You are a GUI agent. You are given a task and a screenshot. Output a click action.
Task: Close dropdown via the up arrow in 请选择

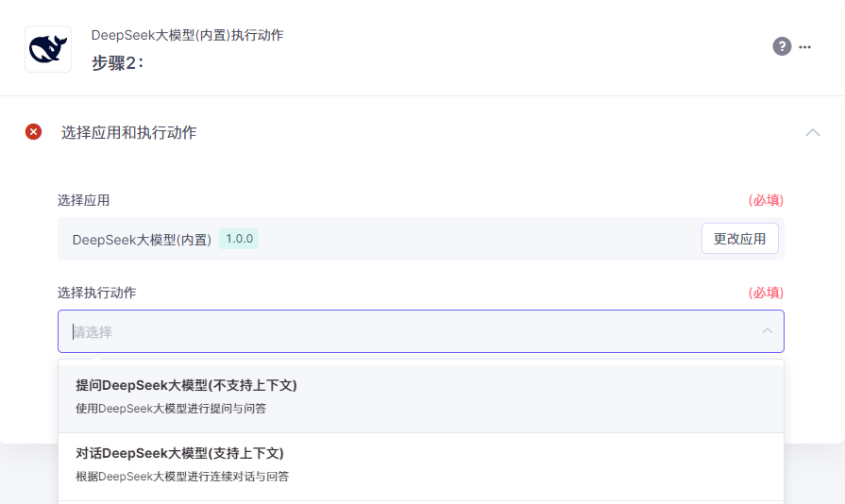tap(768, 331)
